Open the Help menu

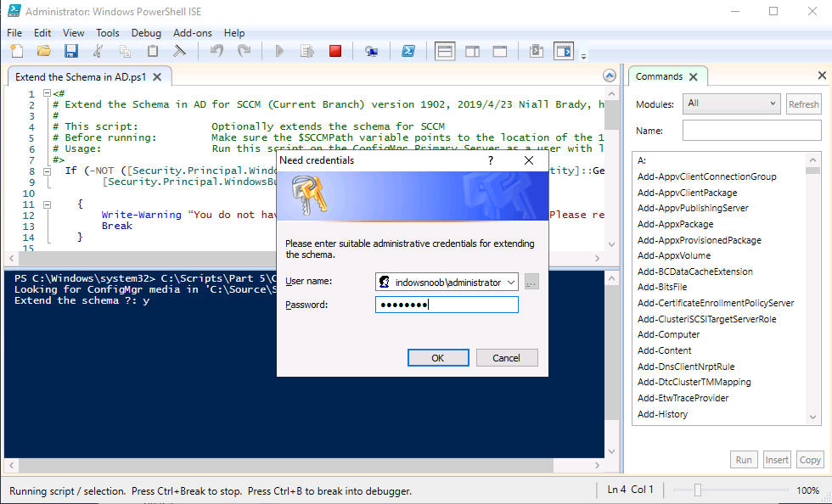(234, 33)
